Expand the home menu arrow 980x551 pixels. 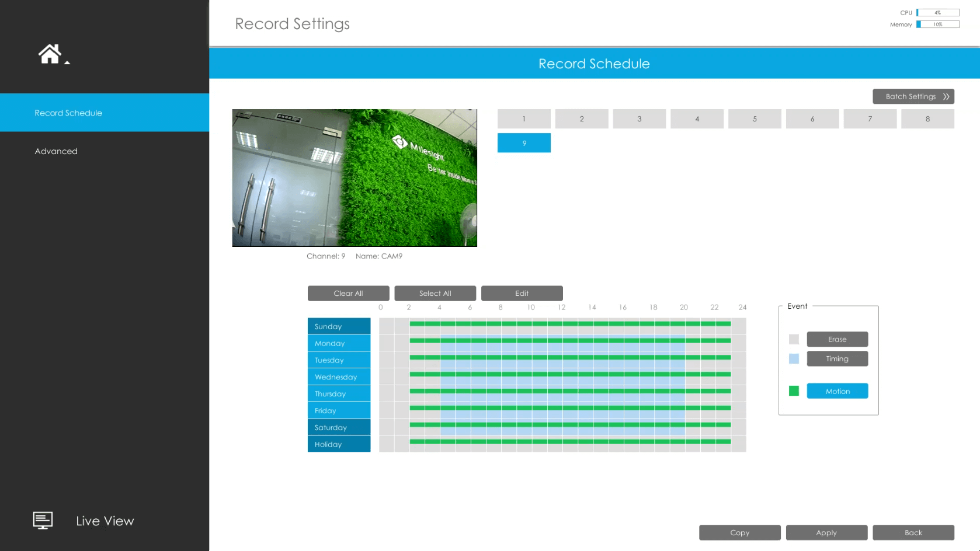coord(67,62)
